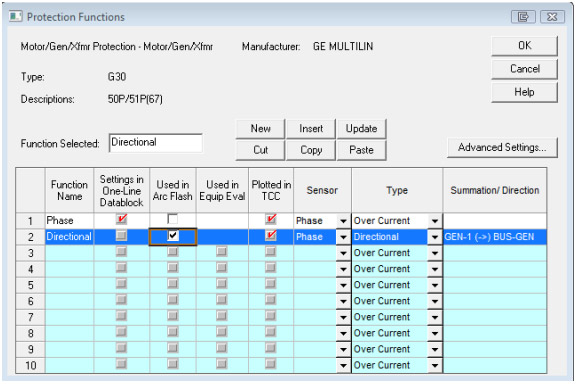Close the Protection Functions dialog
Screen dimensions: 579x384
pos(552,17)
